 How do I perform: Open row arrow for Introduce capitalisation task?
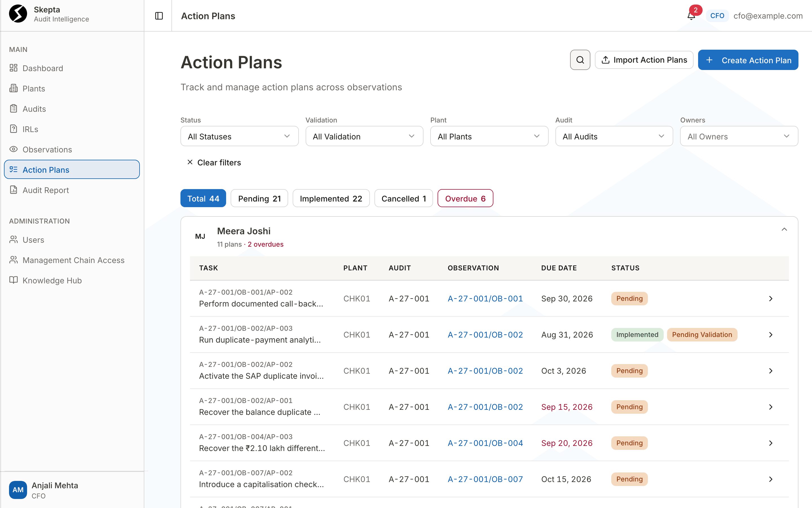pyautogui.click(x=770, y=479)
